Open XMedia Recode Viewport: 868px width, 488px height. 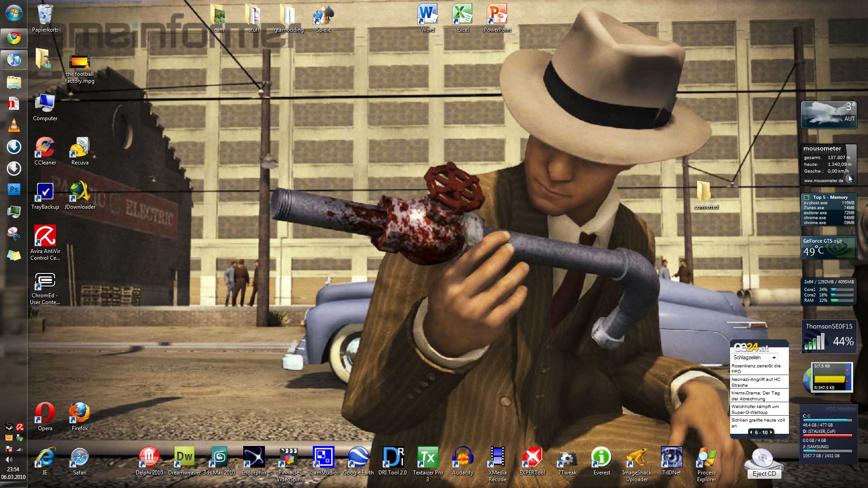coord(497,464)
